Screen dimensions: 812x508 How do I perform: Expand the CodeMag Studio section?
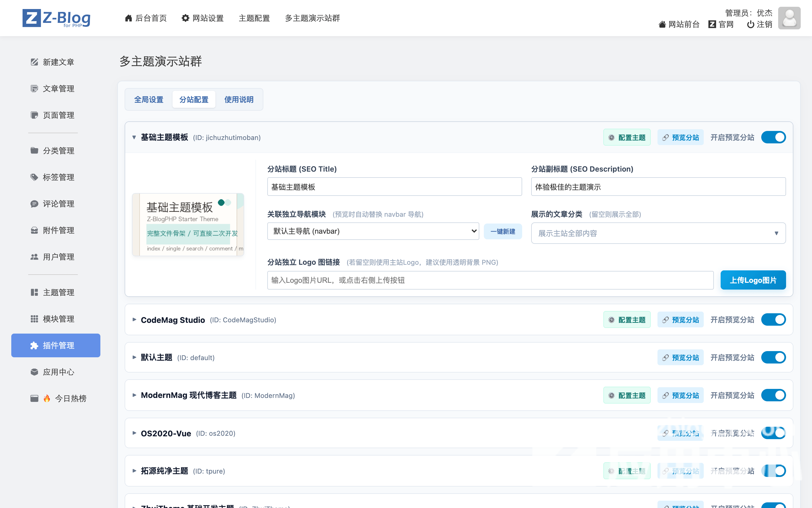click(134, 320)
